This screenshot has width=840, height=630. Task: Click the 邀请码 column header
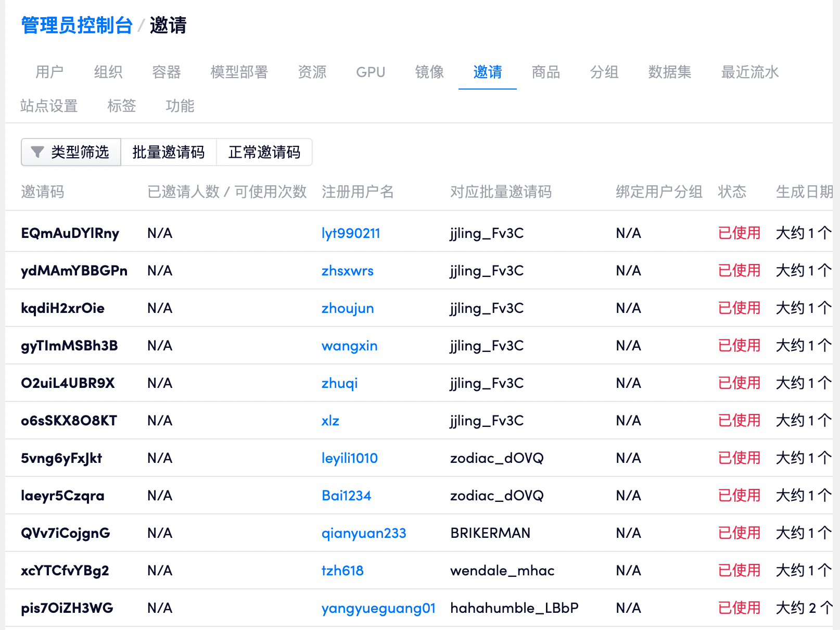[x=43, y=192]
